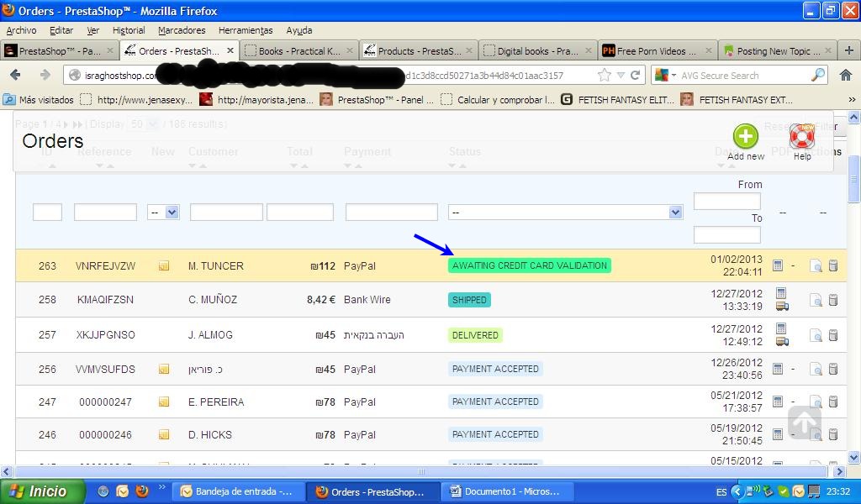
Task: Open the URL bar history dropdown arrow
Action: pyautogui.click(x=621, y=76)
